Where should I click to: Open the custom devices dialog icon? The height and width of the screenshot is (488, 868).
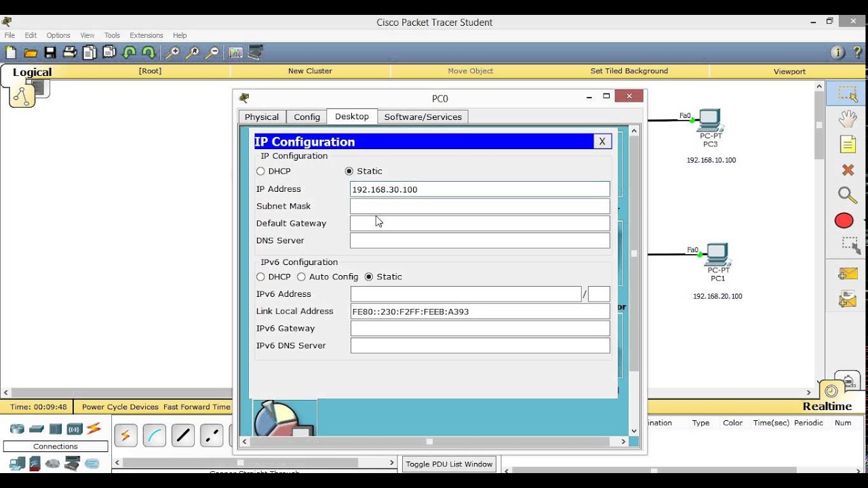tap(256, 53)
